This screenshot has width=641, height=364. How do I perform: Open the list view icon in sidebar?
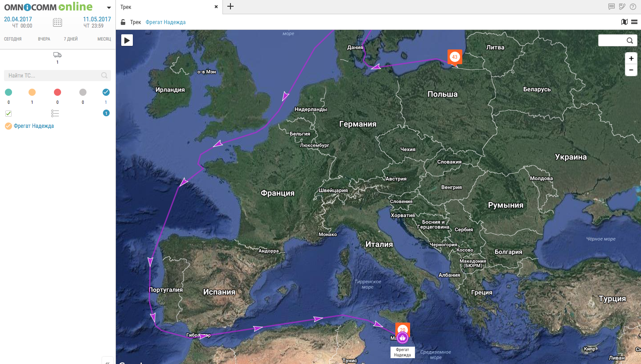click(55, 113)
